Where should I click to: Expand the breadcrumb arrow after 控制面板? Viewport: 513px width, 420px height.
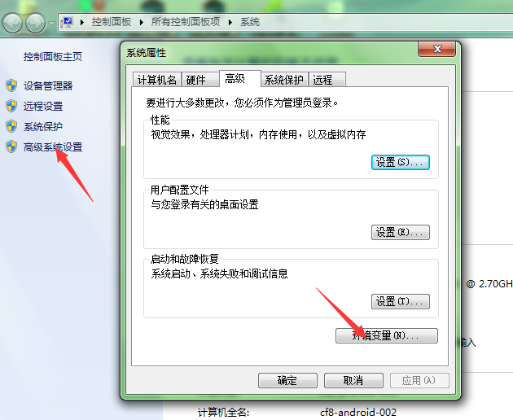click(142, 22)
